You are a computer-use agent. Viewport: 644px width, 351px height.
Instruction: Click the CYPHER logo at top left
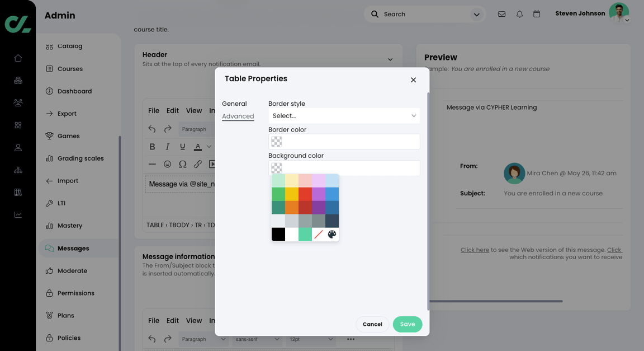coord(18,24)
